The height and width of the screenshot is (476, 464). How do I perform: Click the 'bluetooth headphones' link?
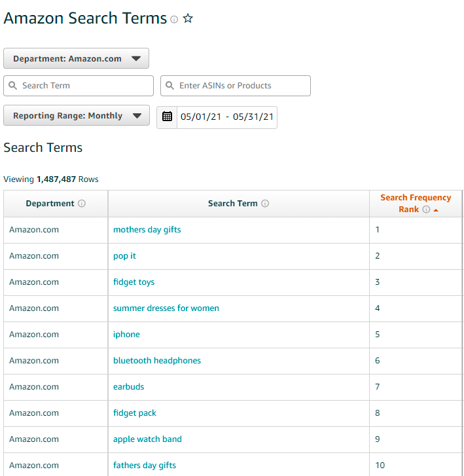(156, 361)
